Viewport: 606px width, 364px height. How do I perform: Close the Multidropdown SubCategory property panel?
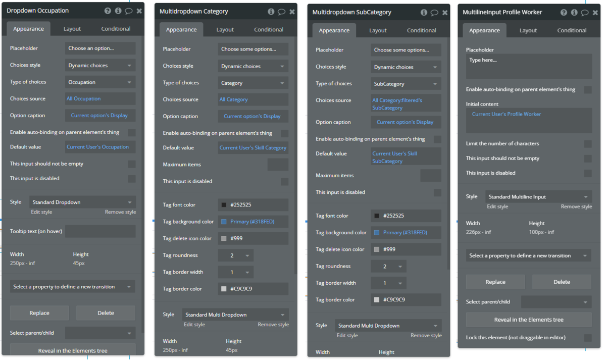(x=445, y=12)
